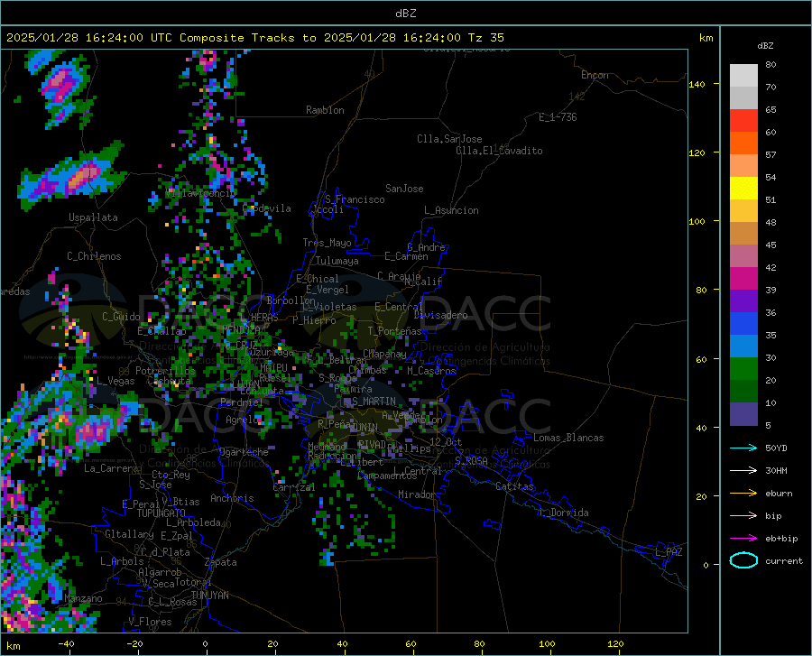Image resolution: width=812 pixels, height=656 pixels.
Task: Select the blue 35 dBZ color swatch
Action: click(x=743, y=324)
